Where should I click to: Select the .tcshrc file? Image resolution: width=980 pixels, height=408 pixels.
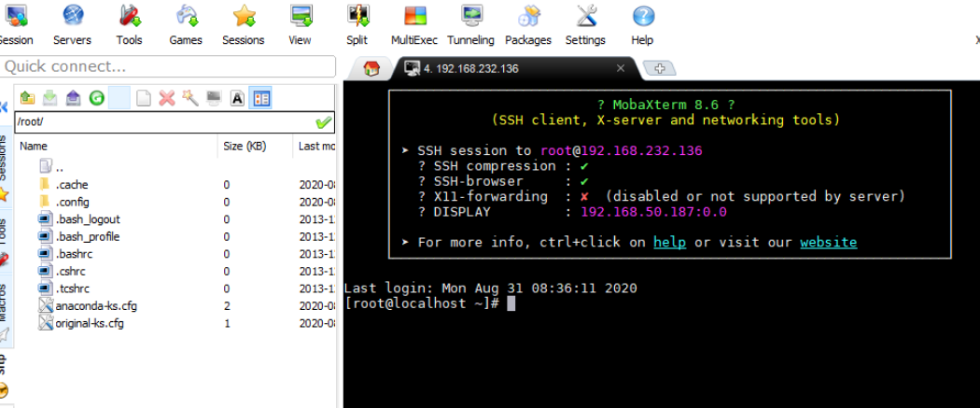pyautogui.click(x=63, y=288)
